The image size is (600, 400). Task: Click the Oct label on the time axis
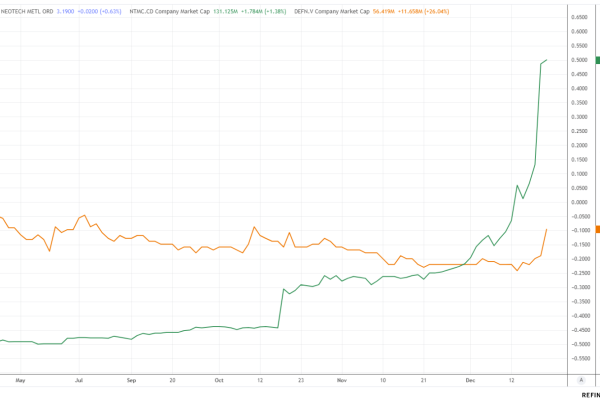click(x=219, y=380)
